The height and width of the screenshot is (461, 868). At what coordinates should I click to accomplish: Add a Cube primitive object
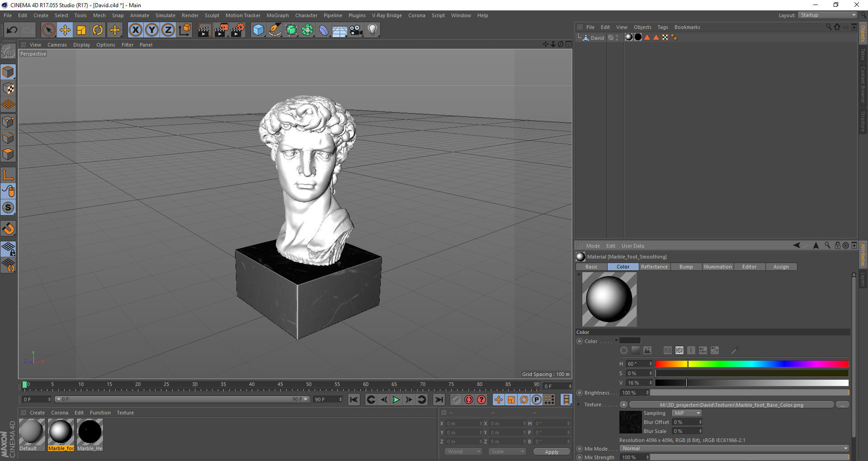tap(258, 30)
